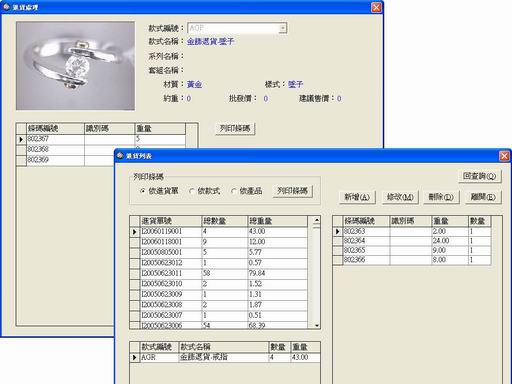The height and width of the screenshot is (384, 512).
Task: Click 識別碼 header in the 進貨列表 barcode table
Action: 410,221
